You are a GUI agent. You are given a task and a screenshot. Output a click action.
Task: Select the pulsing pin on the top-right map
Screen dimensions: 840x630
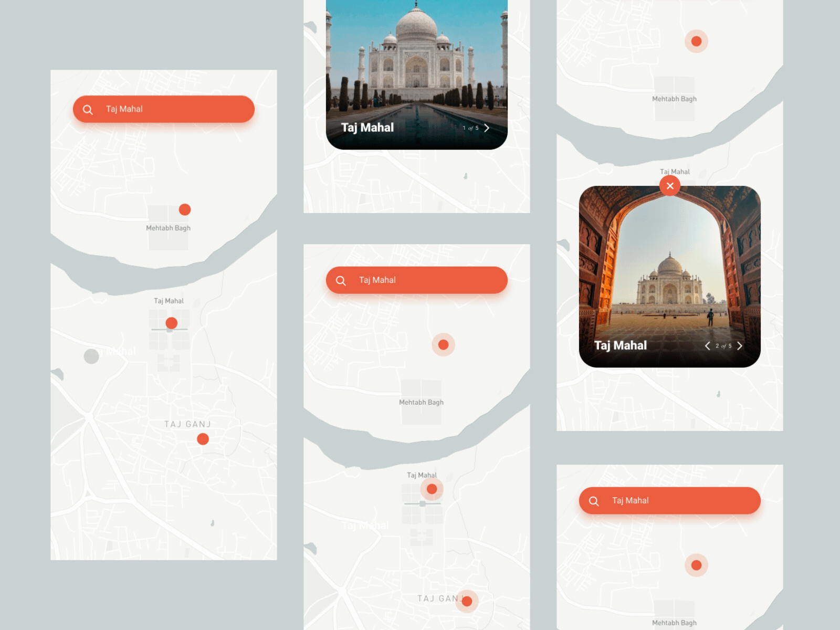tap(696, 40)
